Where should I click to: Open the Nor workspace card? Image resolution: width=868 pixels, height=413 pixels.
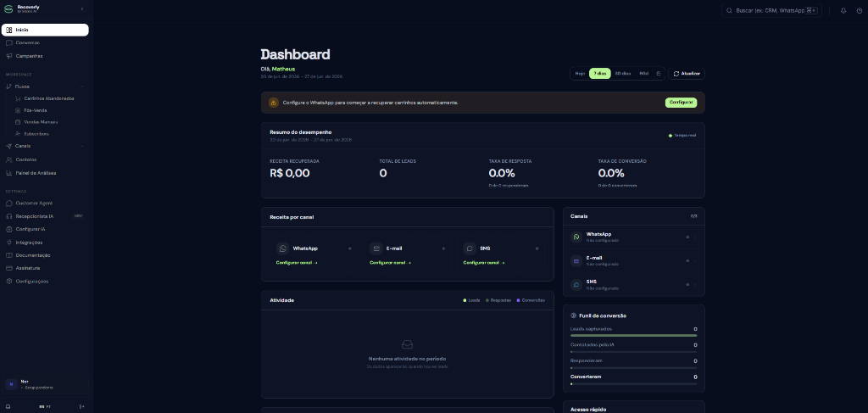click(47, 384)
